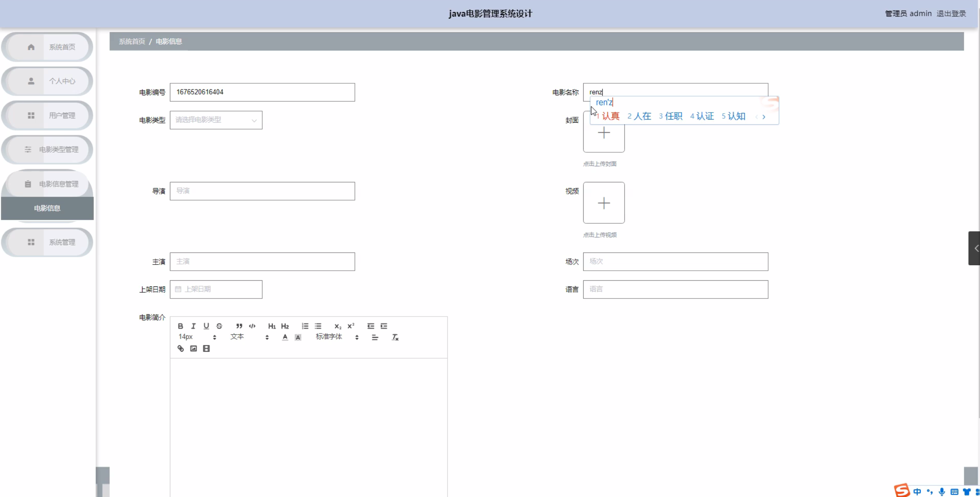Open 用户管理 in the sidebar

47,115
